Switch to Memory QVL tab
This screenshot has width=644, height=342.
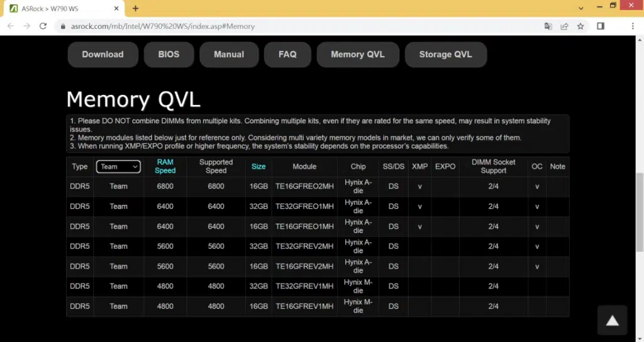tap(357, 55)
